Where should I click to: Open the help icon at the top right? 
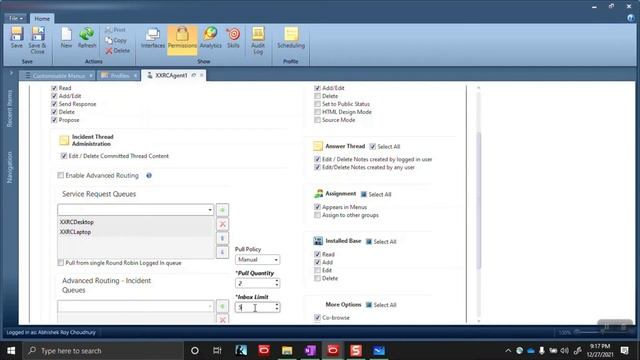631,18
